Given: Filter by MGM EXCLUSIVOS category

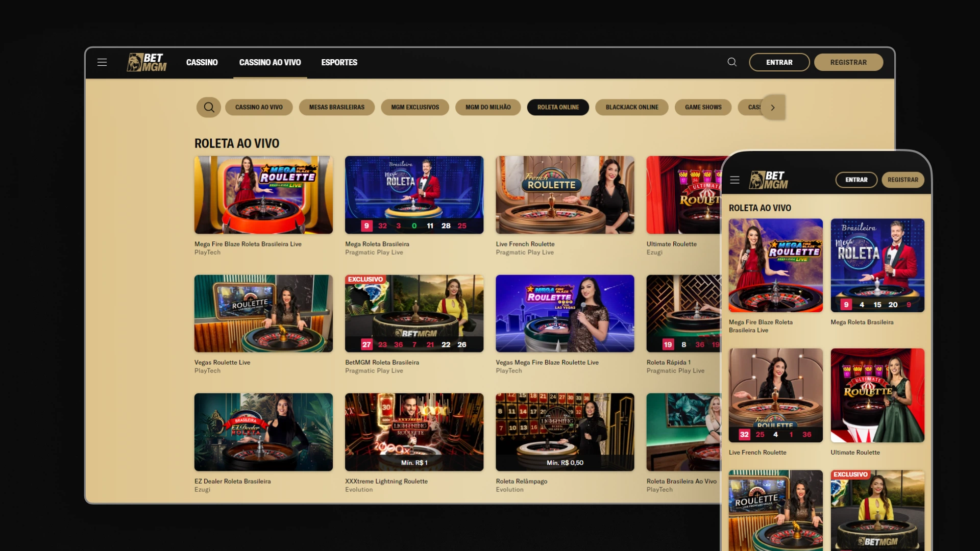Looking at the screenshot, I should point(415,107).
